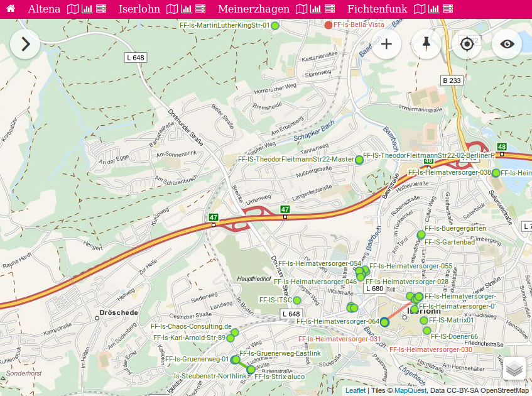Open Iserlohn statistics chart icon
The height and width of the screenshot is (396, 532).
[x=187, y=9]
